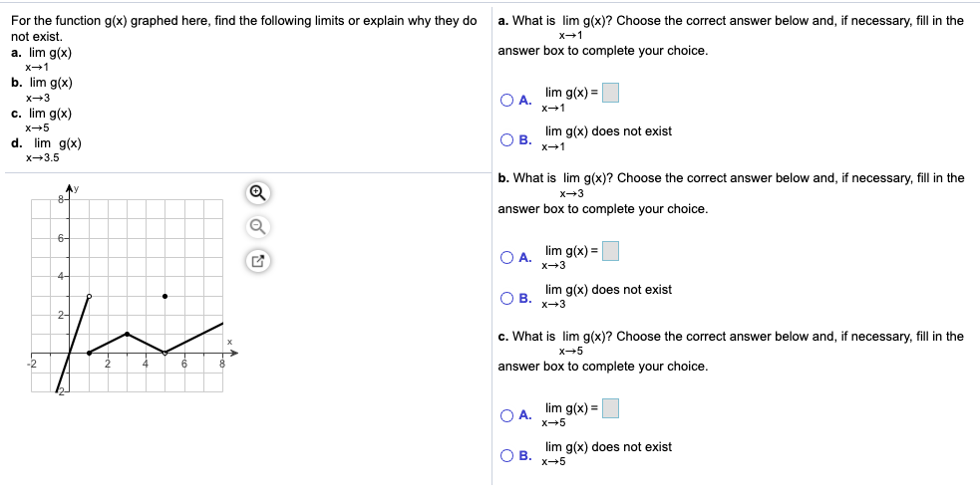Choose 'does not exist' radio for x→3
The width and height of the screenshot is (980, 498).
coord(507,297)
